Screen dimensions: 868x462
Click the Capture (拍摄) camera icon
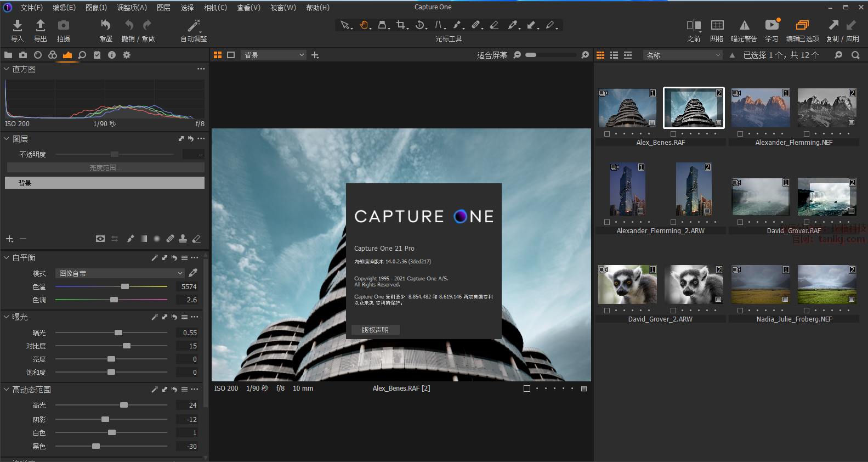pos(64,25)
